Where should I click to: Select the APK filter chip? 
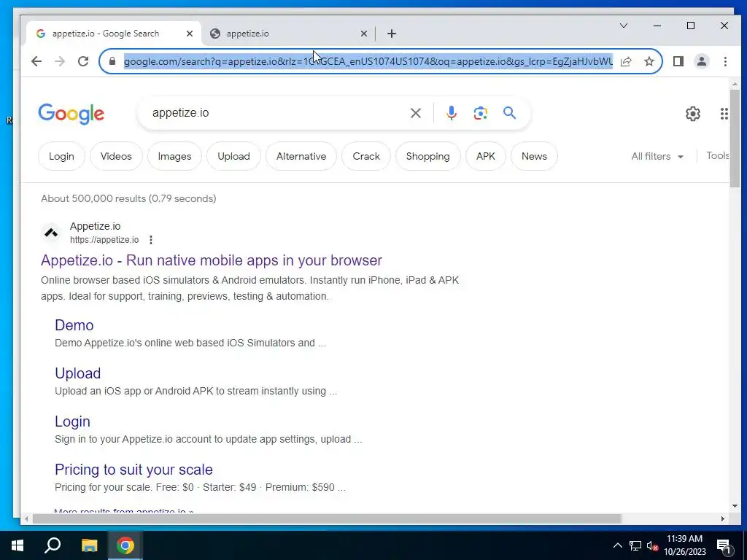(485, 156)
